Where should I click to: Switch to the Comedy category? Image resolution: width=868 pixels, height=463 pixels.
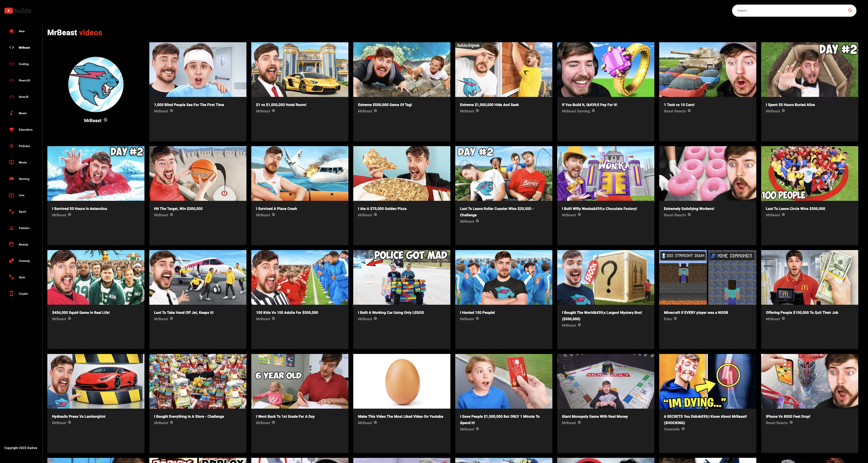(x=24, y=261)
